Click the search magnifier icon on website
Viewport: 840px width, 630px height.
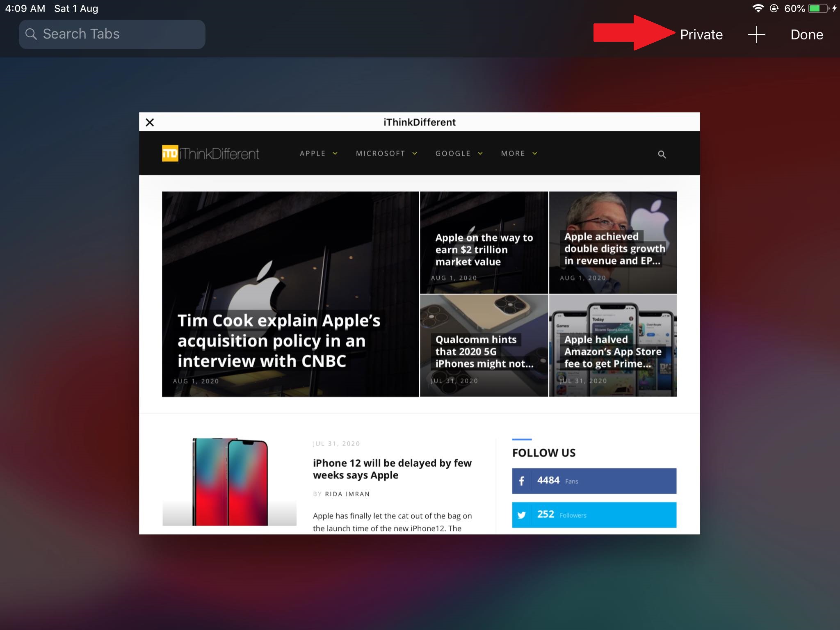[662, 154]
